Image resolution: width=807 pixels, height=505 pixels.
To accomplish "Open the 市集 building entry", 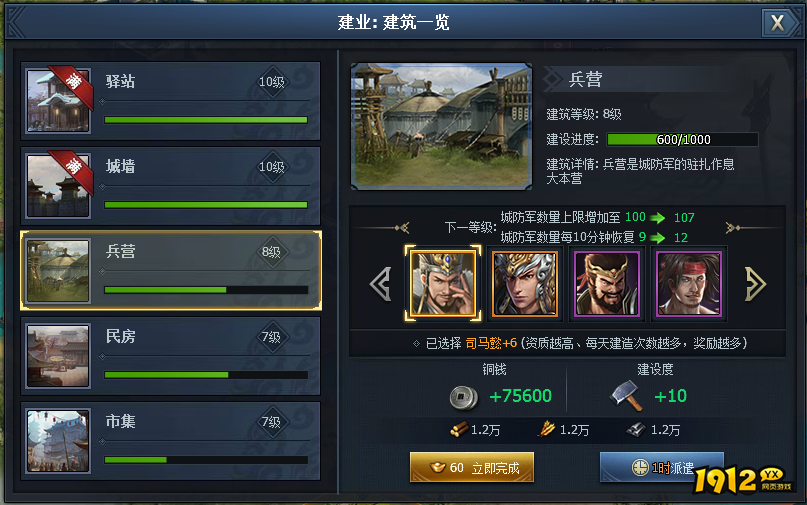I will pyautogui.click(x=170, y=441).
